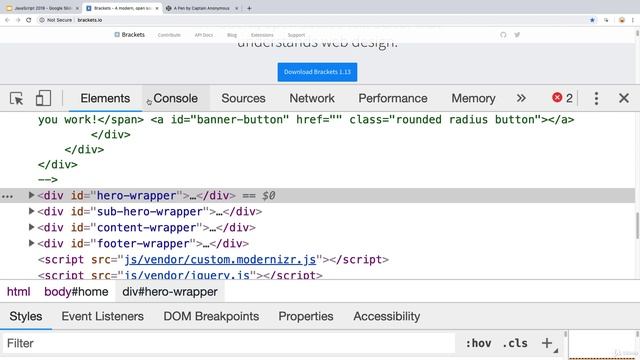640x360 pixels.
Task: Reload the page with refresh icon
Action: [x=29, y=20]
